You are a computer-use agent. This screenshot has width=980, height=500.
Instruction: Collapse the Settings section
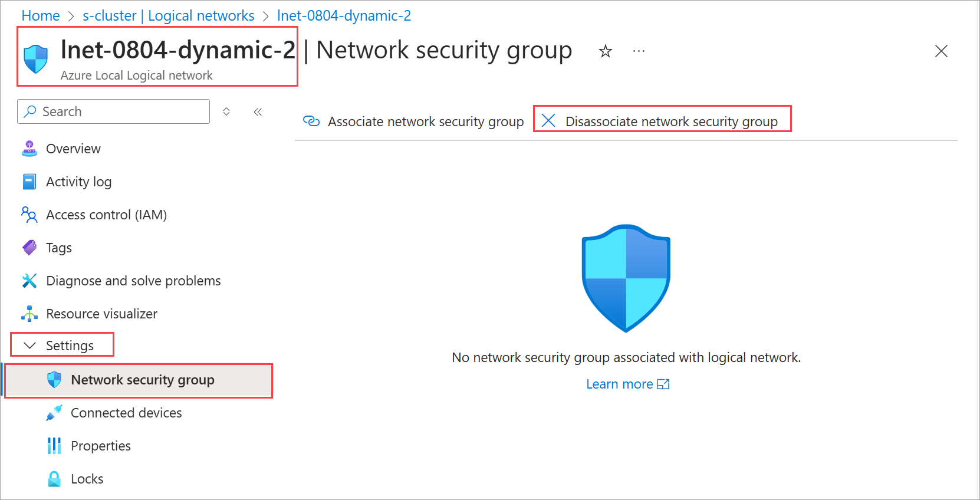[x=29, y=346]
